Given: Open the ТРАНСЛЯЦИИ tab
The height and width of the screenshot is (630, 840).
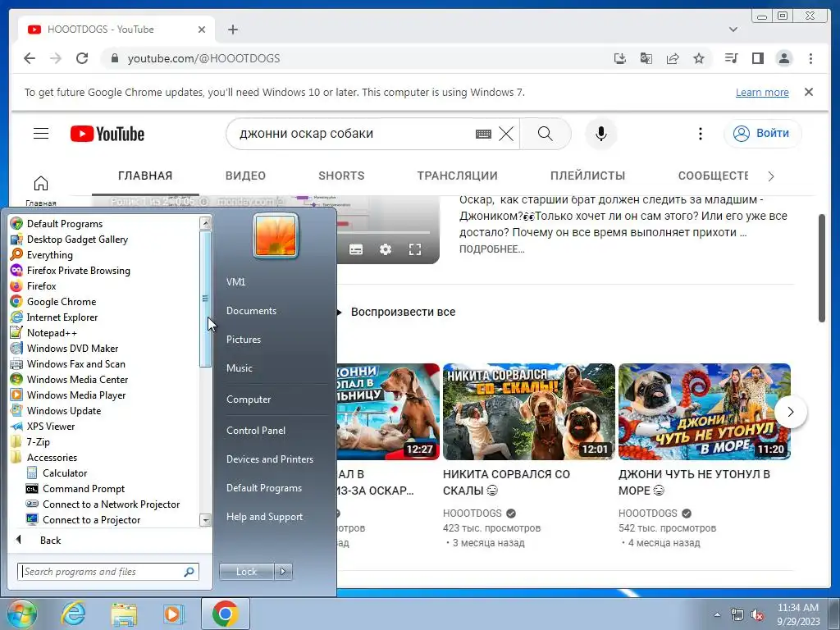Looking at the screenshot, I should 457,176.
